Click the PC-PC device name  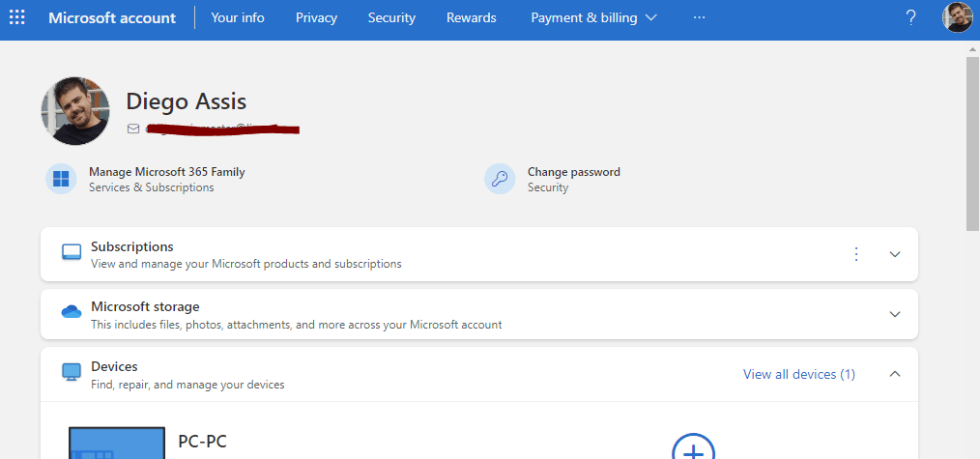click(203, 442)
